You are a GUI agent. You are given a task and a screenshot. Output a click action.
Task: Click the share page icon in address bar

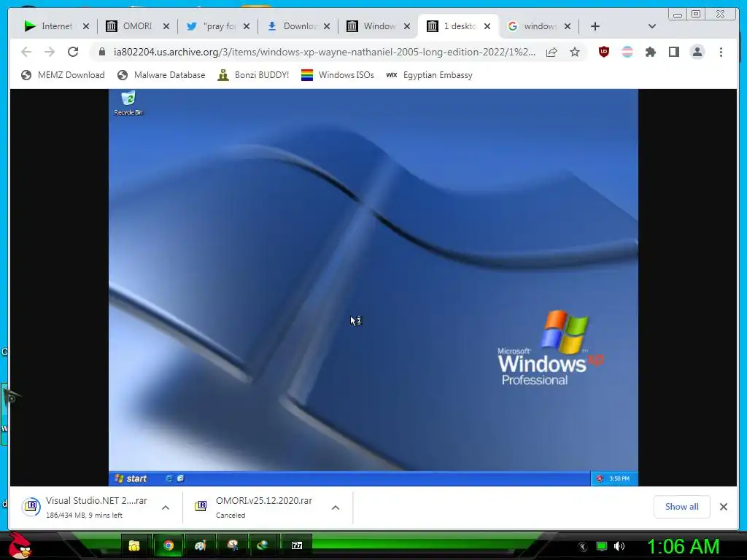551,52
